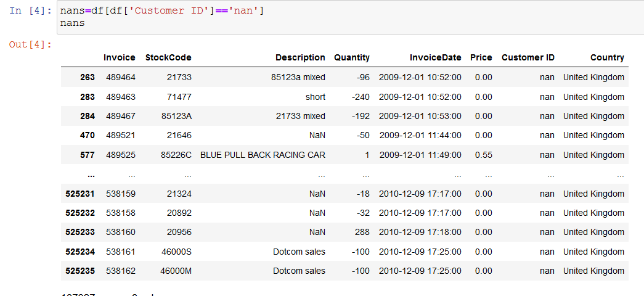The width and height of the screenshot is (644, 296).
Task: Select row index 525231
Action: click(x=80, y=194)
